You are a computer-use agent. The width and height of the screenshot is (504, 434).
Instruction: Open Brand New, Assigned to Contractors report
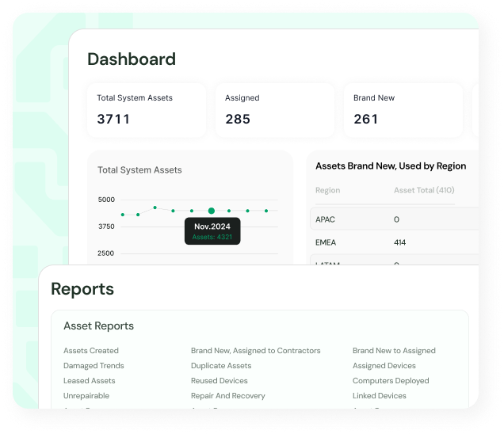click(255, 351)
